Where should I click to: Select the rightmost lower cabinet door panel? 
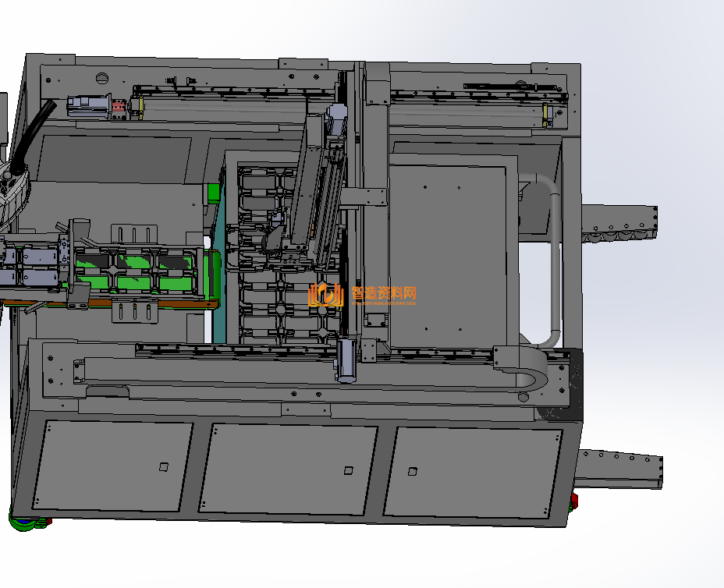click(x=472, y=473)
